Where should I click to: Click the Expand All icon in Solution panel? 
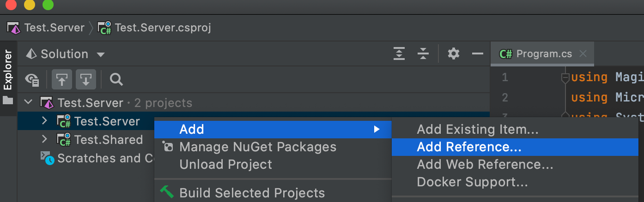click(399, 54)
